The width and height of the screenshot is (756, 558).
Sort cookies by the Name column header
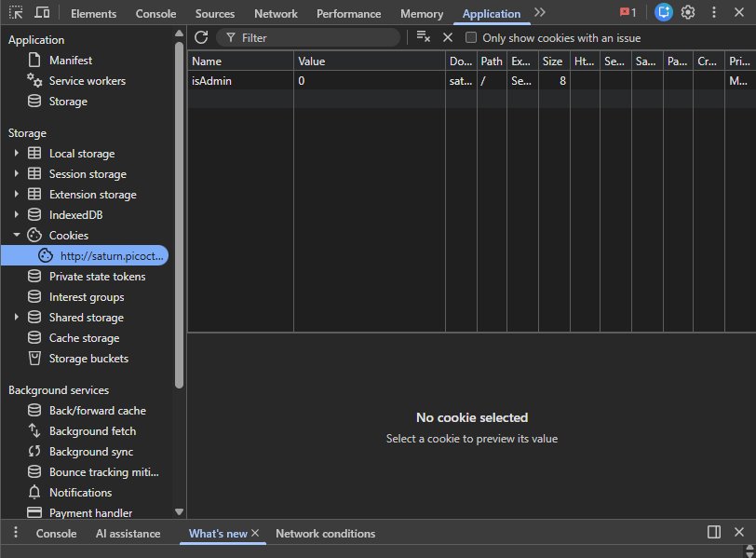click(x=240, y=61)
